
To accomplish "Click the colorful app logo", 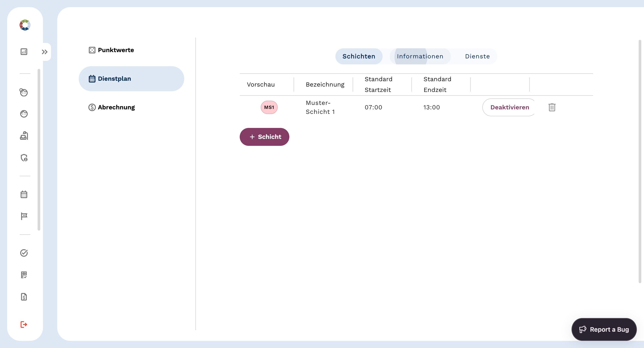I will click(x=25, y=25).
